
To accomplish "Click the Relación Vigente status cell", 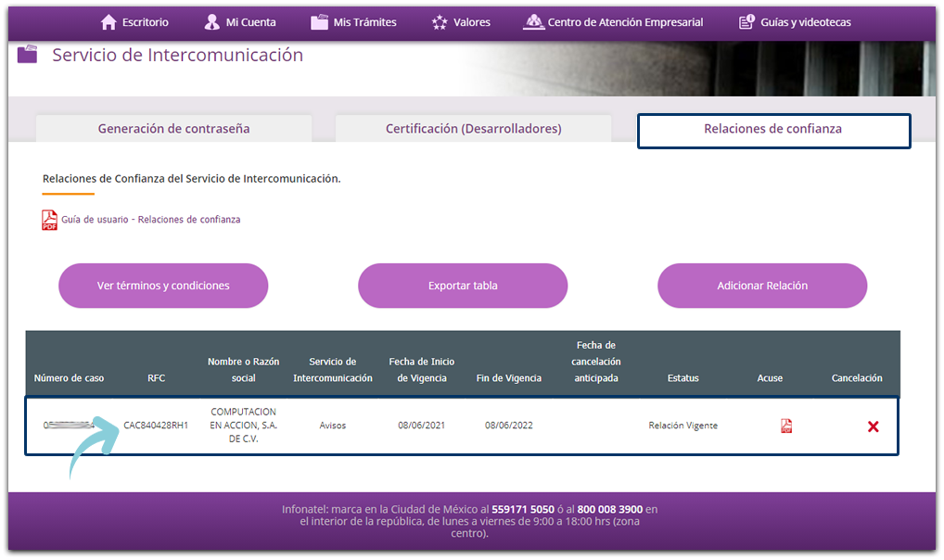I will (682, 426).
